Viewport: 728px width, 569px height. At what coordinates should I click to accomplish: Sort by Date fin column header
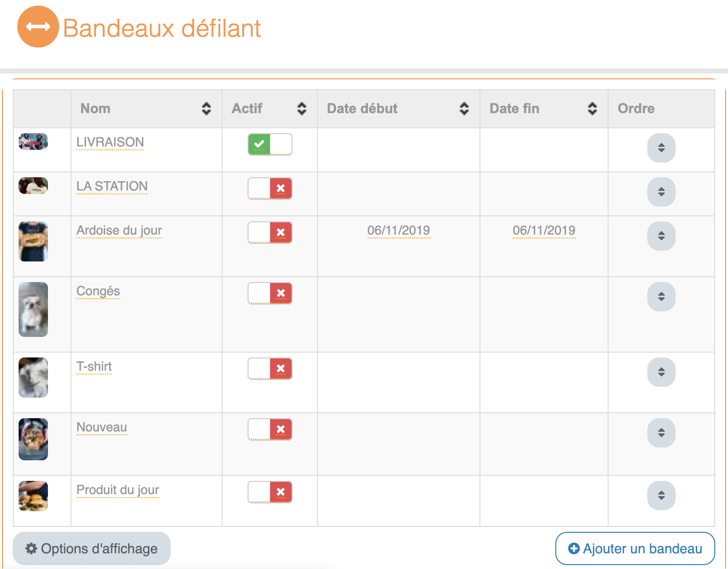[592, 109]
